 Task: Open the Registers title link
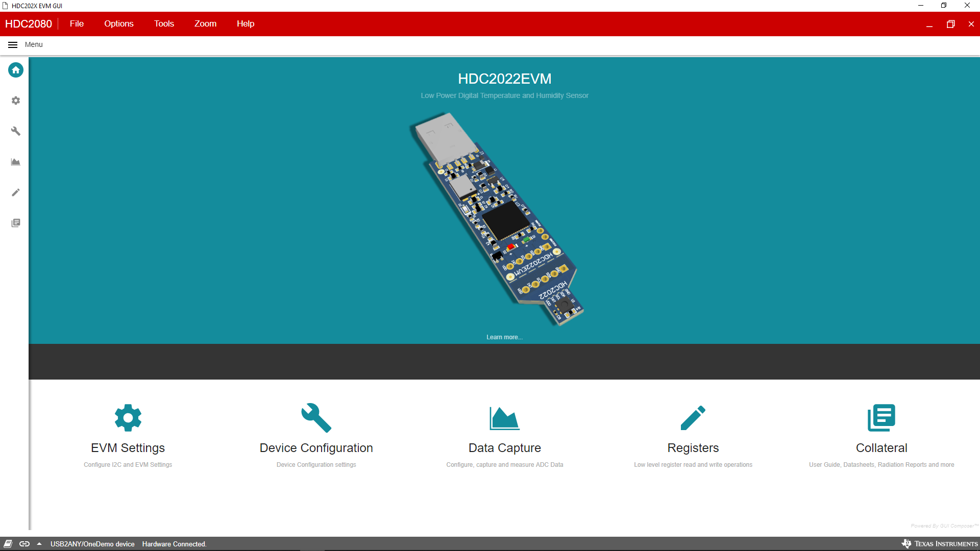coord(693,448)
